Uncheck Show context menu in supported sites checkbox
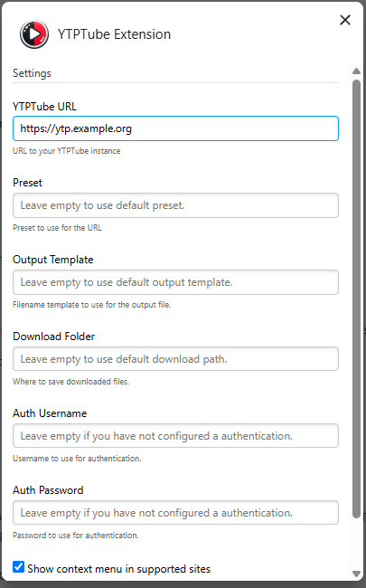The image size is (366, 588). pyautogui.click(x=19, y=566)
